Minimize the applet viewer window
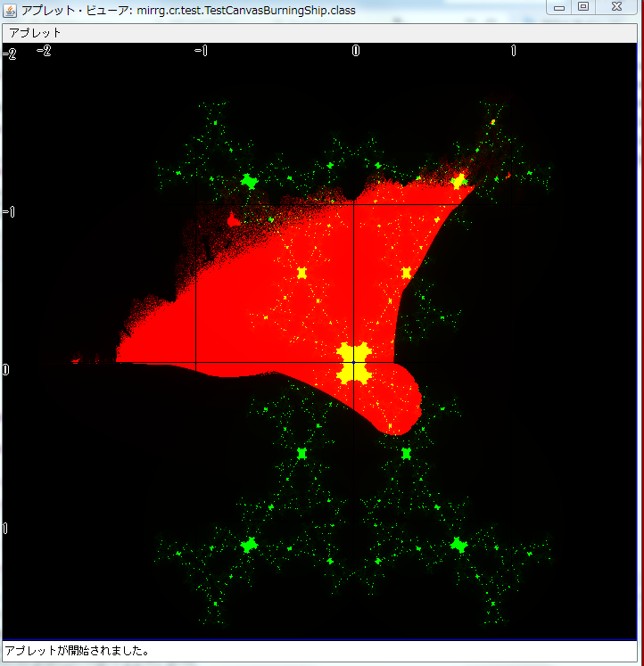The height and width of the screenshot is (666, 644). pos(559,7)
